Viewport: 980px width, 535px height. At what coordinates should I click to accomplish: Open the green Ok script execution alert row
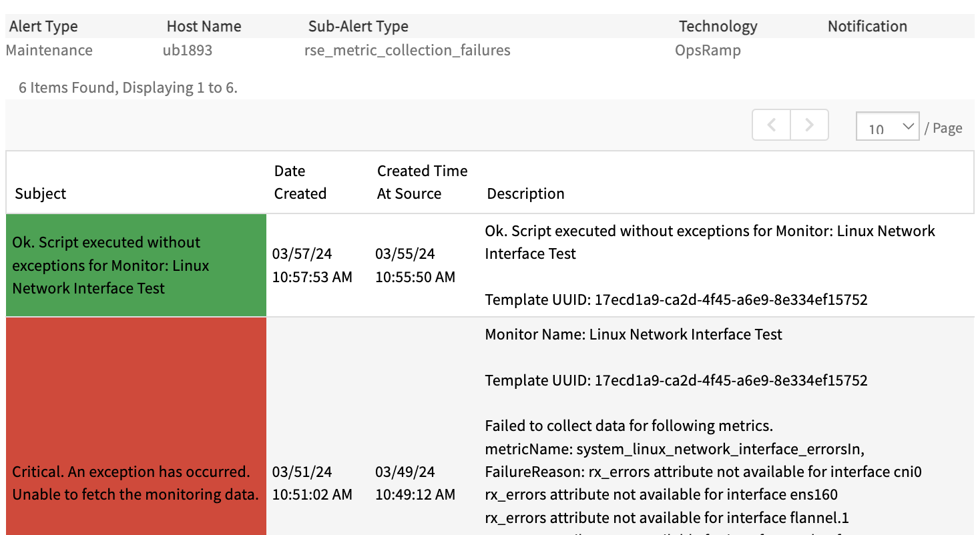coord(136,265)
